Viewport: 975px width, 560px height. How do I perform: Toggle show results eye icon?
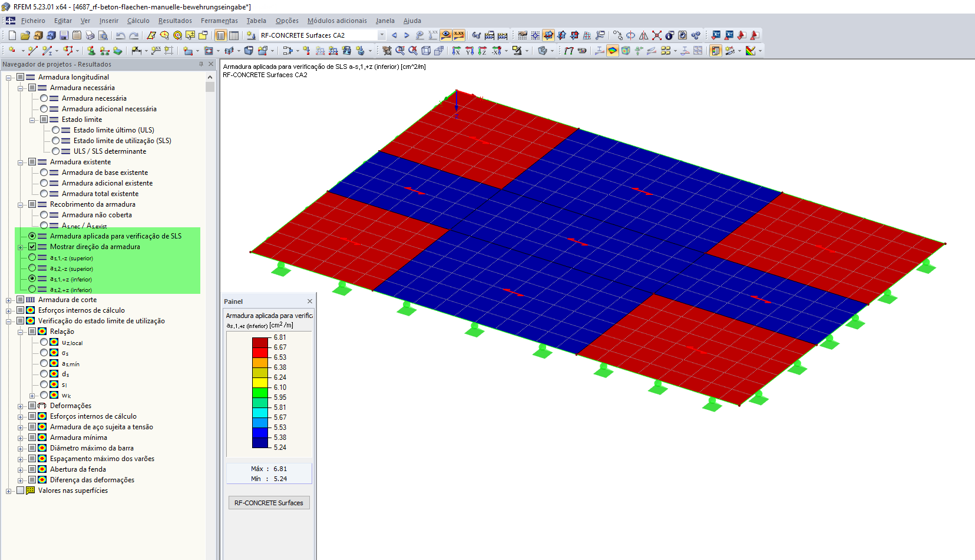pyautogui.click(x=446, y=35)
